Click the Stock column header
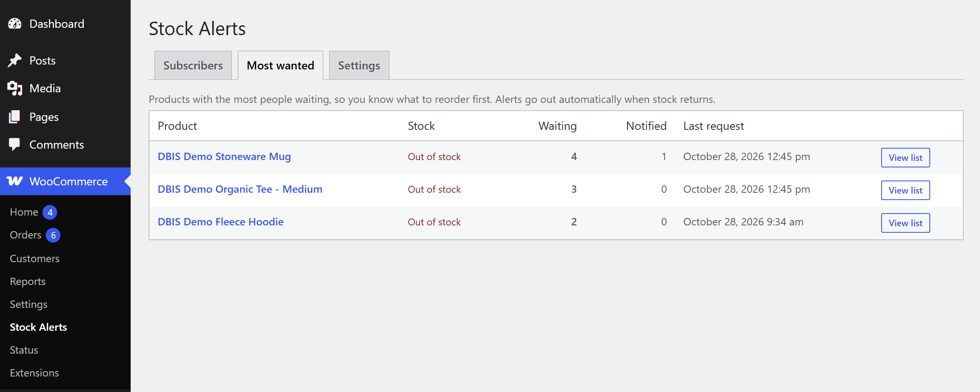The height and width of the screenshot is (392, 980). tap(421, 126)
